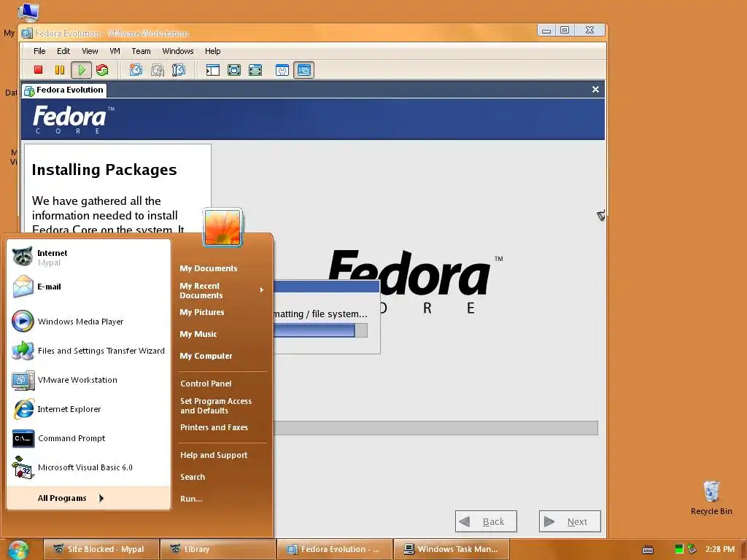Viewport: 747px width, 560px height.
Task: Open Help and Support
Action: click(214, 455)
